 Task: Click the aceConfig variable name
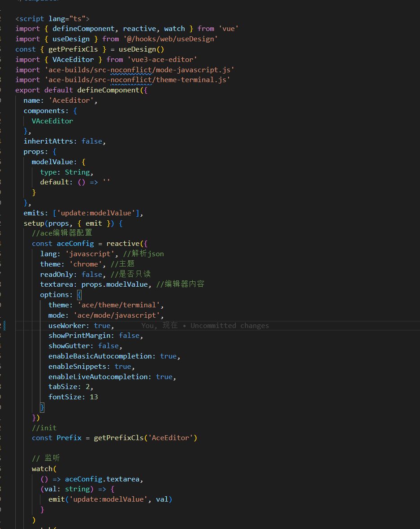pos(74,243)
